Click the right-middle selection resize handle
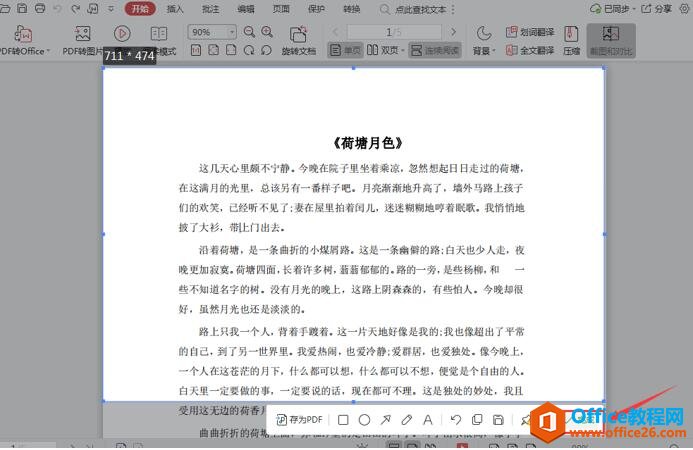 coord(604,234)
